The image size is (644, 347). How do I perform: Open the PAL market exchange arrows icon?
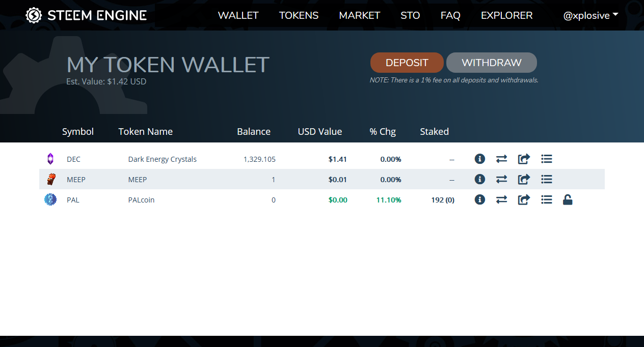pyautogui.click(x=502, y=199)
